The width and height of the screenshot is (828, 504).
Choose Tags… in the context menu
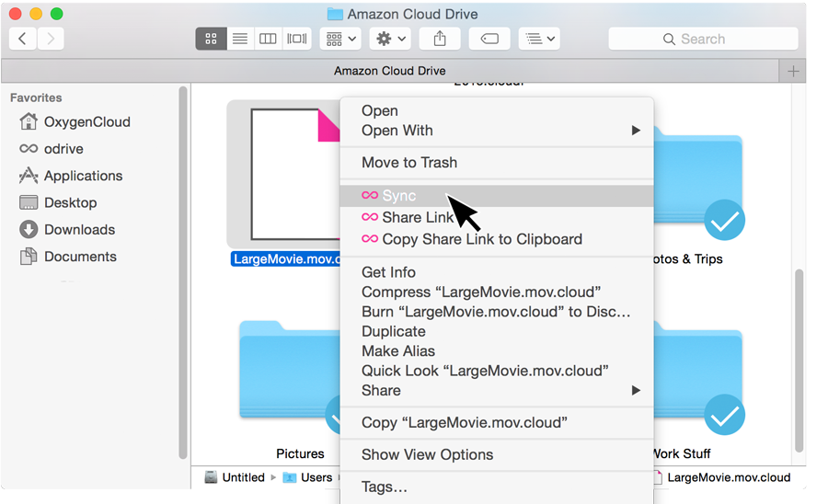click(497, 487)
